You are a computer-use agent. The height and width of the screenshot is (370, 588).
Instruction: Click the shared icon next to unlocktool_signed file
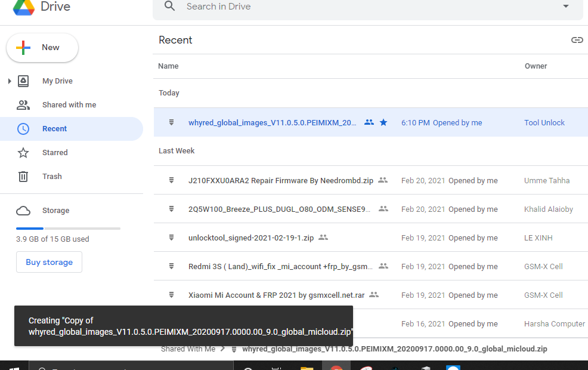pyautogui.click(x=323, y=238)
